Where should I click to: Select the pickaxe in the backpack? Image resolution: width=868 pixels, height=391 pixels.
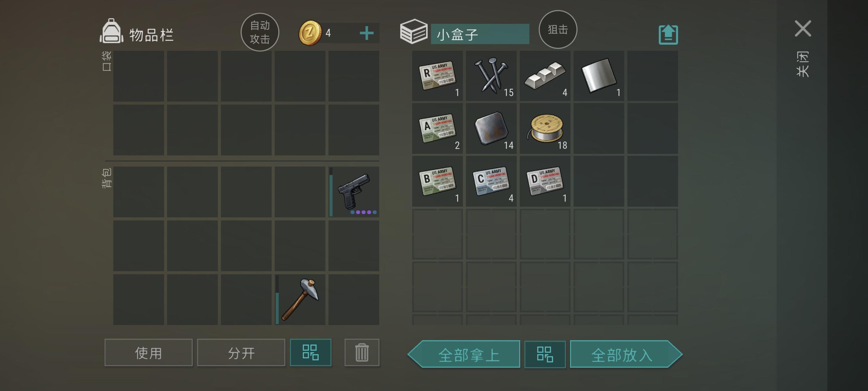click(x=300, y=299)
